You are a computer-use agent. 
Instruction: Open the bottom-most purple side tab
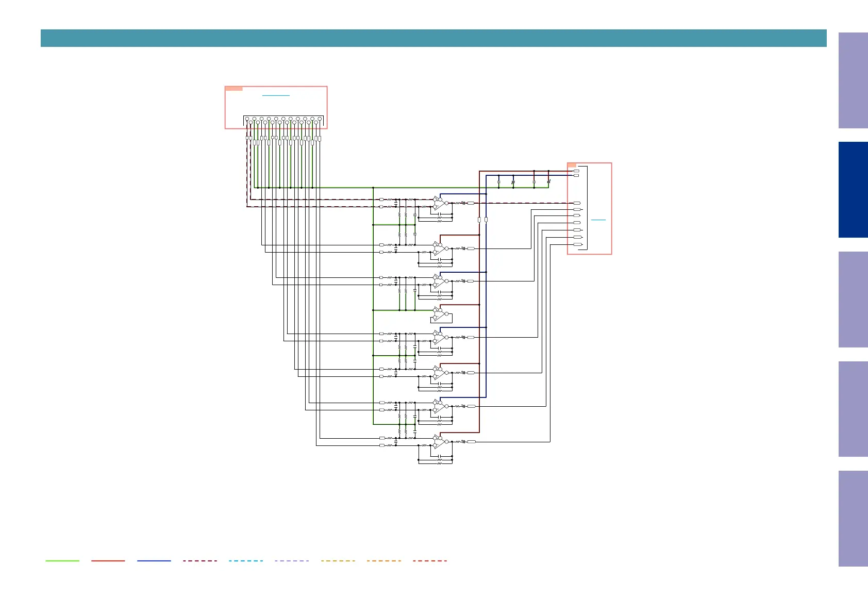(x=853, y=519)
